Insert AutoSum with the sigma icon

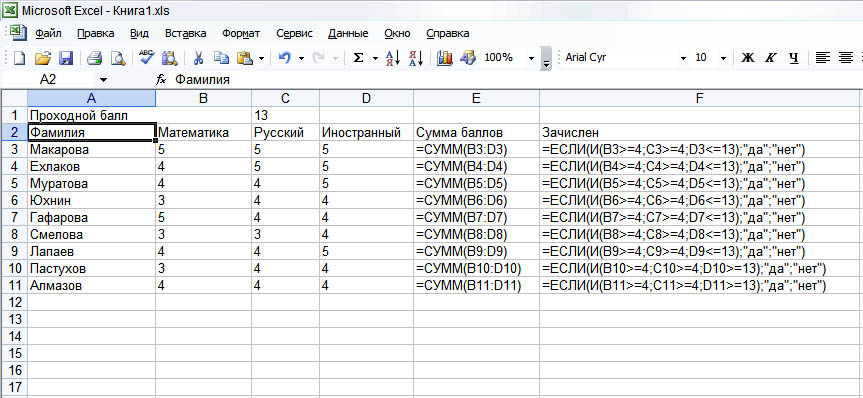358,58
